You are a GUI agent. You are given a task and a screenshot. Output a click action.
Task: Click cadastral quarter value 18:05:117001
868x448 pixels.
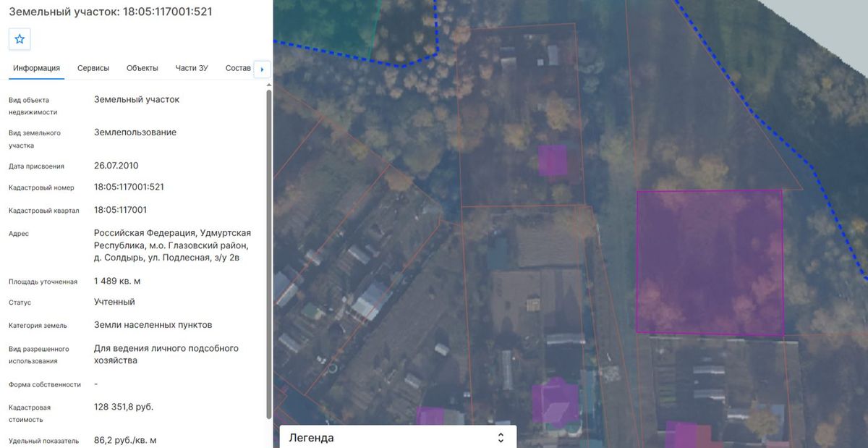click(120, 210)
